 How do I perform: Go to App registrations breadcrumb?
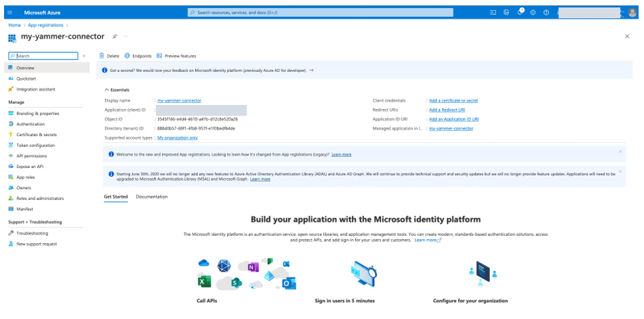(45, 25)
